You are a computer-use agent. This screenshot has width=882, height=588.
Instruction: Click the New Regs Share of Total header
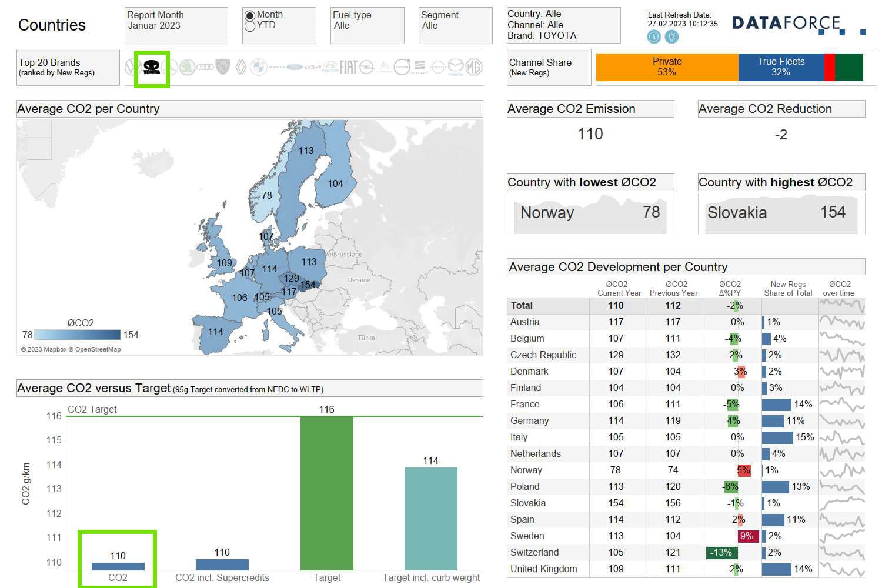tap(788, 288)
